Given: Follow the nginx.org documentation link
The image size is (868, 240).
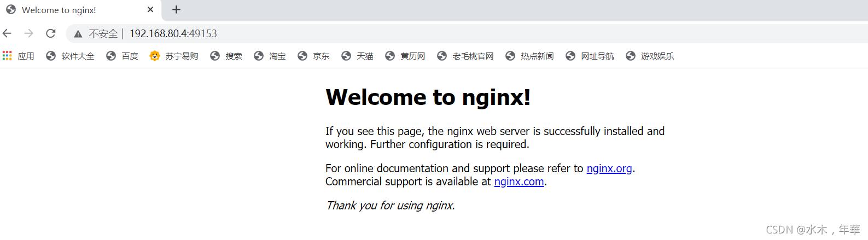Looking at the screenshot, I should click(x=609, y=168).
